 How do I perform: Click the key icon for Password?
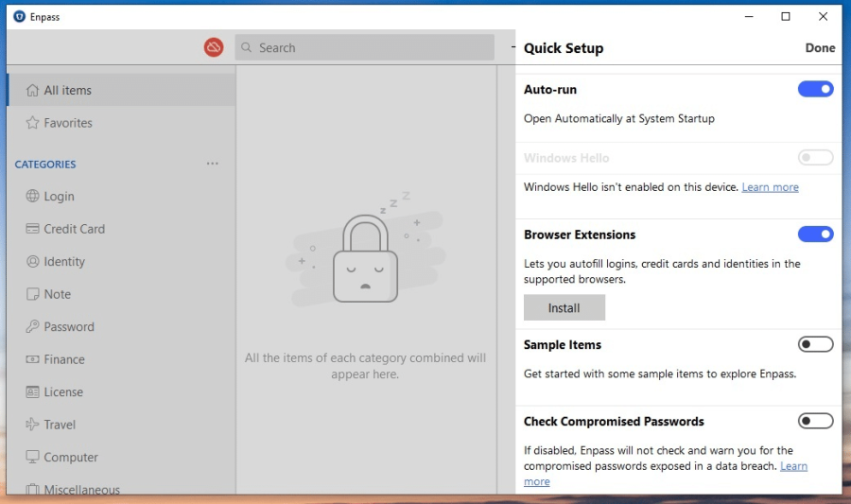click(x=32, y=326)
